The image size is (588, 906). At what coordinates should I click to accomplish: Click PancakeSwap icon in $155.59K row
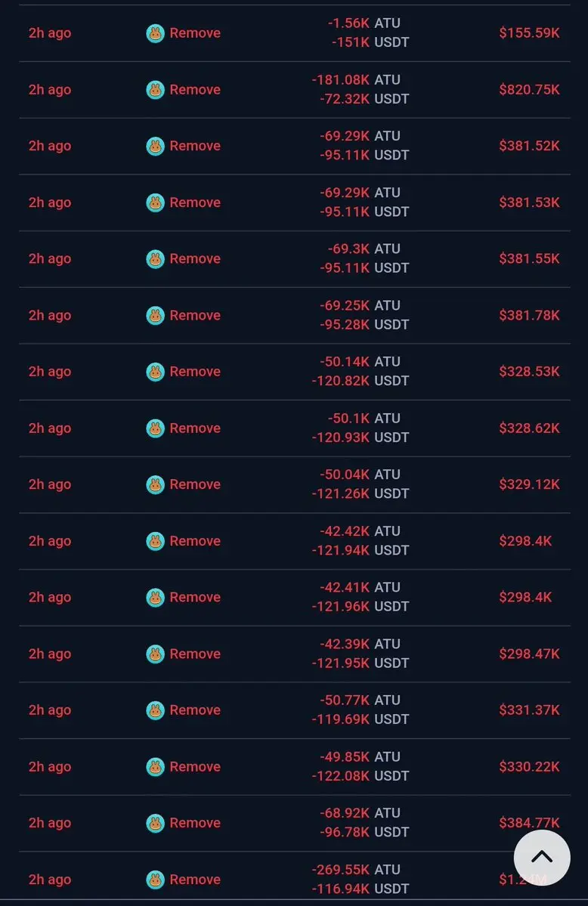pyautogui.click(x=155, y=33)
